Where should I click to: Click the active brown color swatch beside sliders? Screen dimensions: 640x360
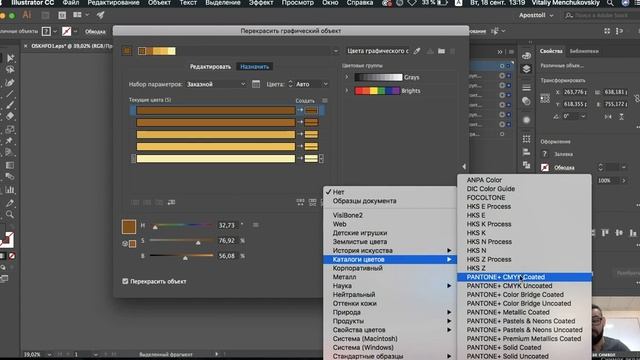click(x=129, y=227)
